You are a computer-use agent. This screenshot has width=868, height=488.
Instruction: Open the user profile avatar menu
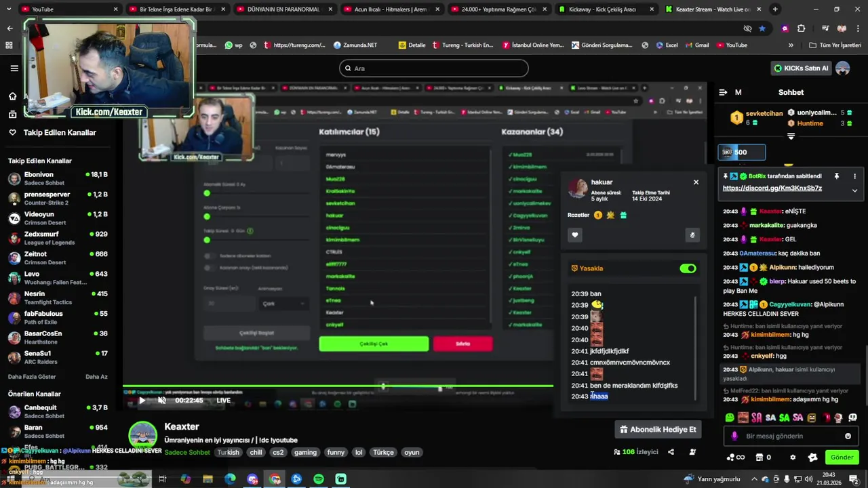[843, 68]
